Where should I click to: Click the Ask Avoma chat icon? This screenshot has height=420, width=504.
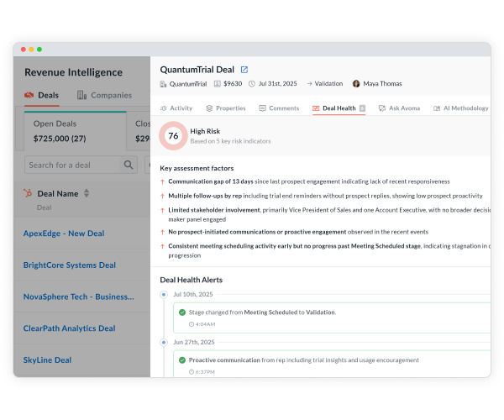click(382, 108)
